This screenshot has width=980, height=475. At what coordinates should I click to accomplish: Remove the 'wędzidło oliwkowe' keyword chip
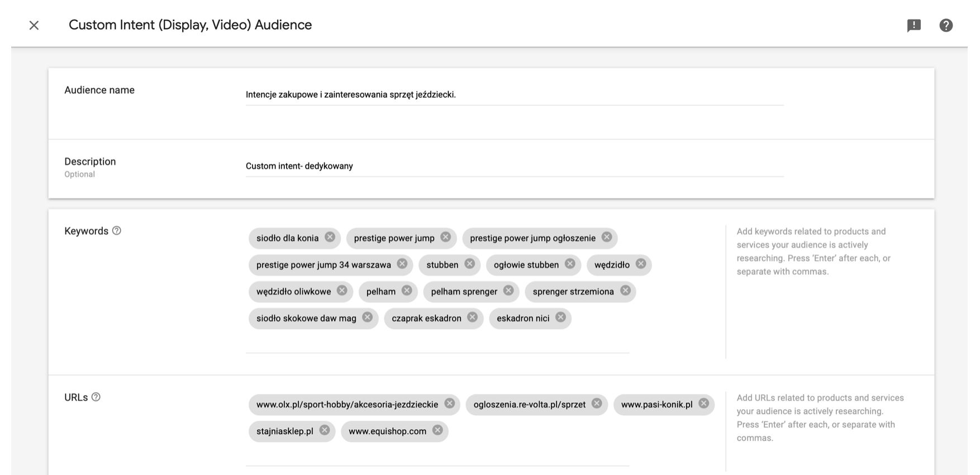tap(342, 291)
